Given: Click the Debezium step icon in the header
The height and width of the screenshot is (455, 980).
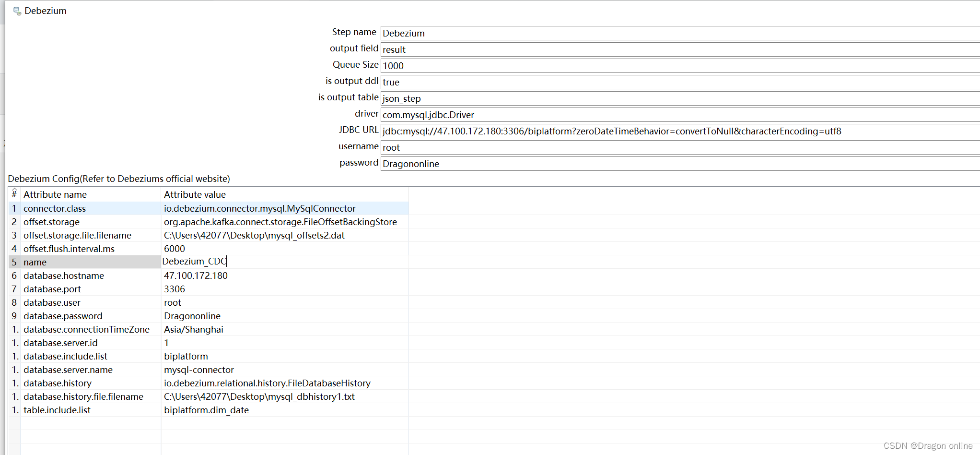Looking at the screenshot, I should click(16, 10).
